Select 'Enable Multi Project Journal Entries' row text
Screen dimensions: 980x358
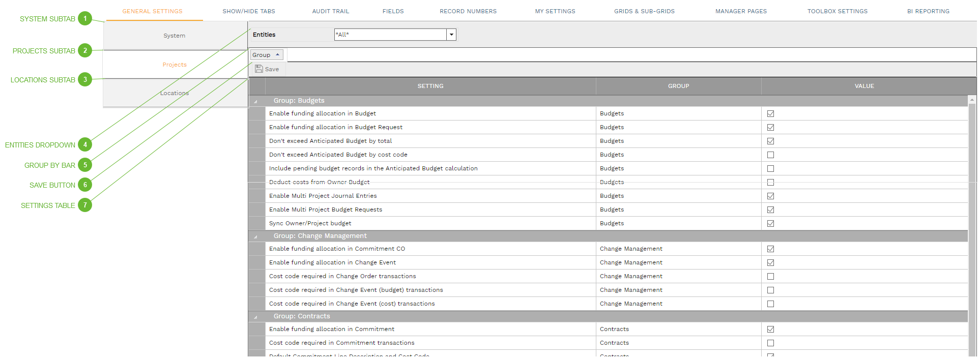[x=323, y=196]
